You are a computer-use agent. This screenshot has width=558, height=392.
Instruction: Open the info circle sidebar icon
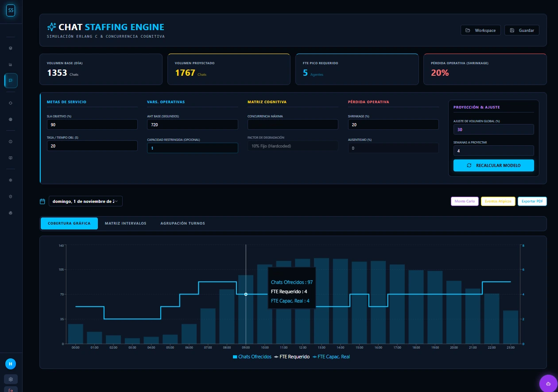pyautogui.click(x=11, y=141)
